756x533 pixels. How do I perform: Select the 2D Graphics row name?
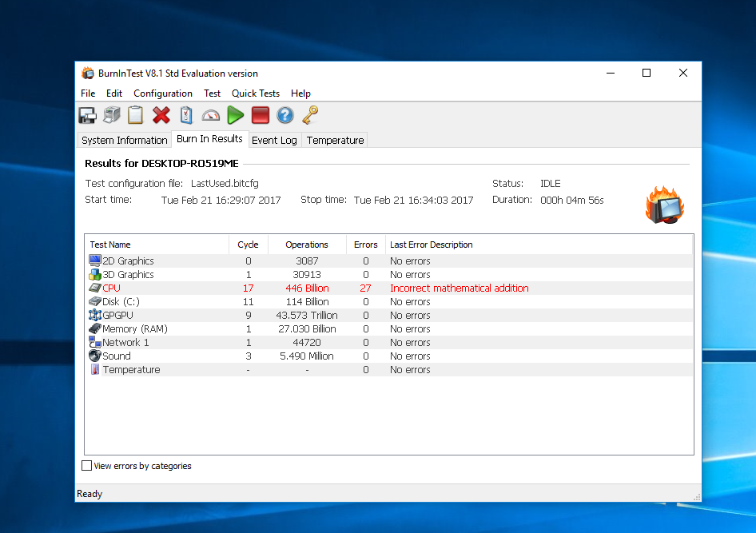point(128,261)
